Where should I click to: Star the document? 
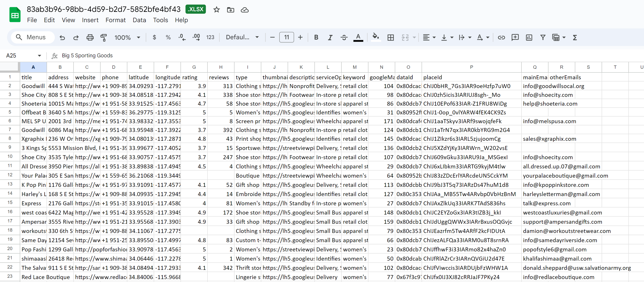216,10
